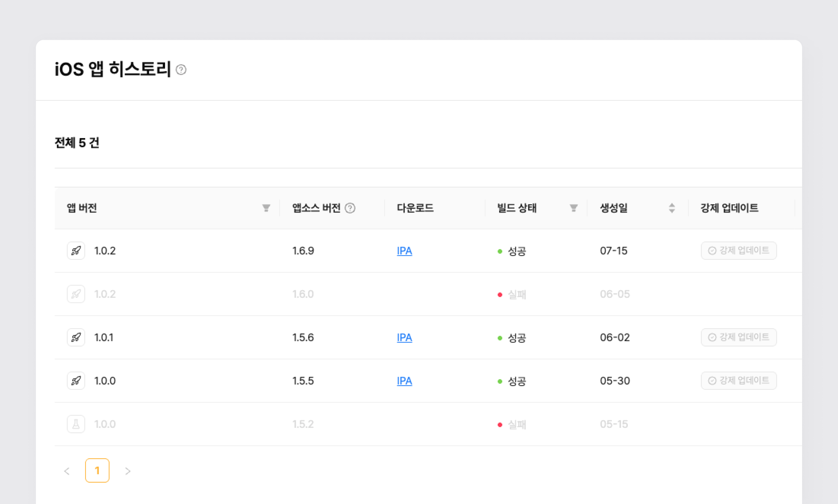The height and width of the screenshot is (504, 838).
Task: Download the IPA for app source 1.6.9
Action: 404,251
